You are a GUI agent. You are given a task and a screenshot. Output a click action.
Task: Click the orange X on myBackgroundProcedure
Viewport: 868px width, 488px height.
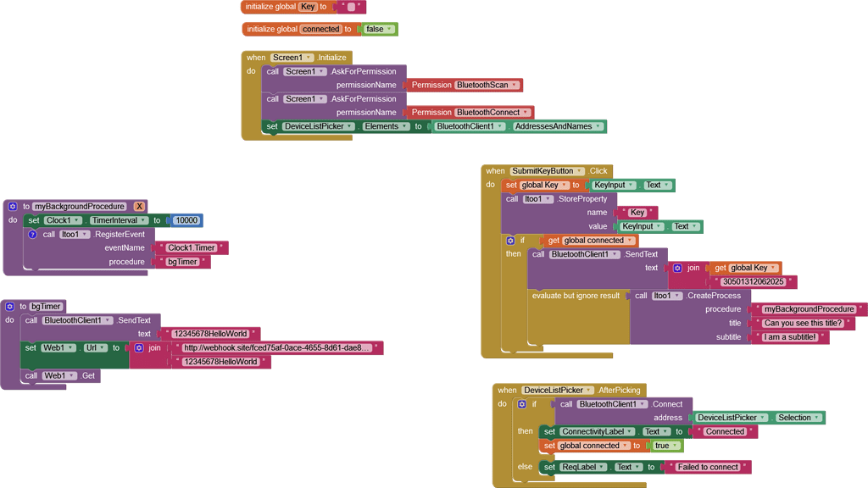click(x=138, y=206)
